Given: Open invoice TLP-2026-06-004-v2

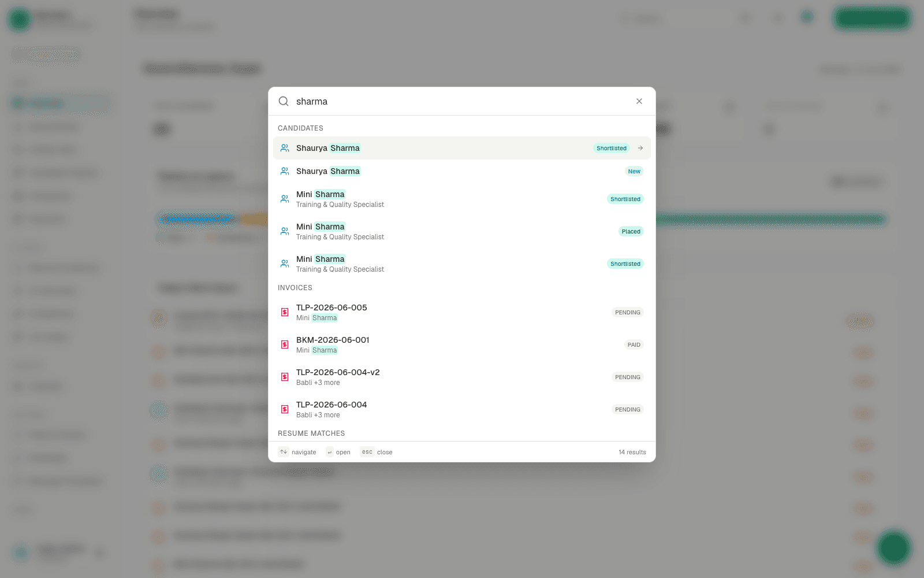Looking at the screenshot, I should click(x=462, y=377).
